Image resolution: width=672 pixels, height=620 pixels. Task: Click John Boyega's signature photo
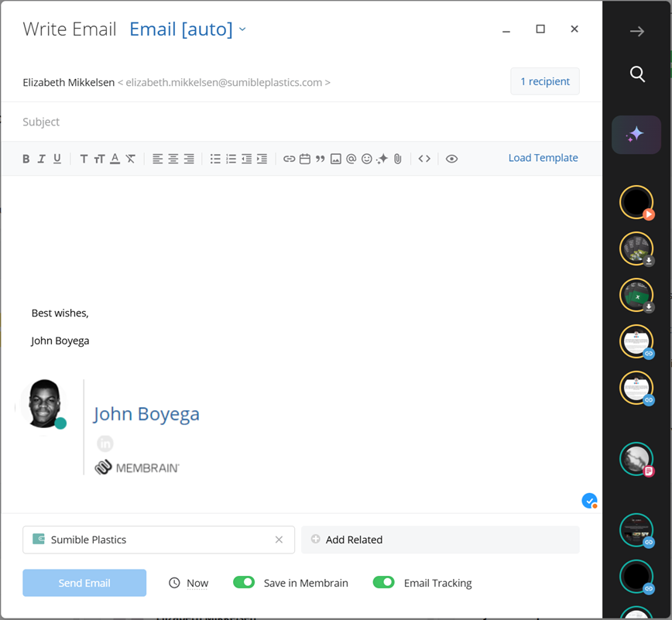[43, 404]
